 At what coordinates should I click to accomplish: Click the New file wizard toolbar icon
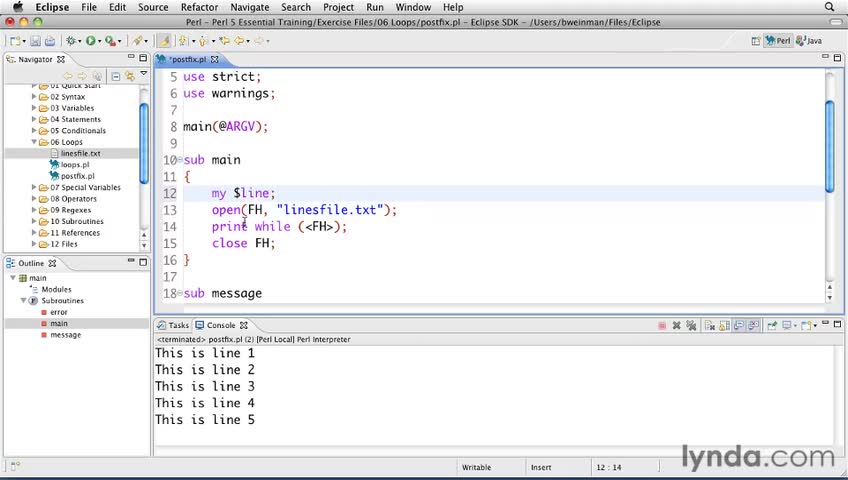(15, 41)
